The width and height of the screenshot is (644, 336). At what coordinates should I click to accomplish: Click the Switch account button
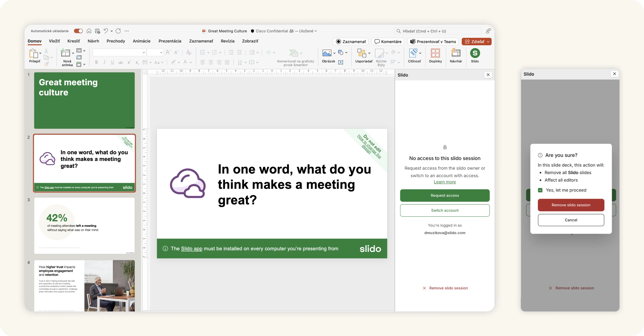(445, 210)
